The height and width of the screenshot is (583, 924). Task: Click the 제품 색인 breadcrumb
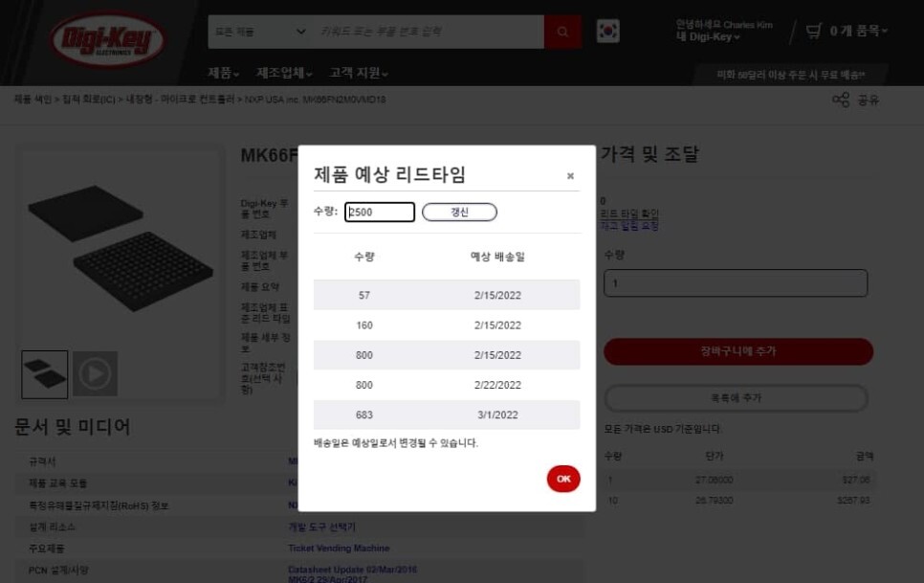tap(33, 100)
